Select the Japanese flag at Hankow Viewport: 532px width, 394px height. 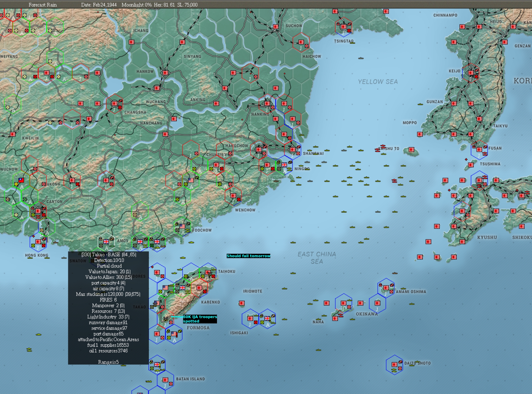165,72
